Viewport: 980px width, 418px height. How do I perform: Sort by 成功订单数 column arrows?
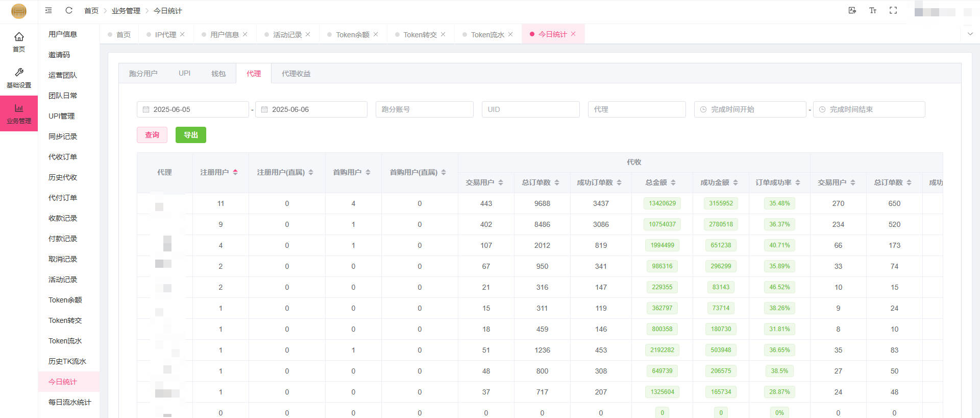click(619, 182)
